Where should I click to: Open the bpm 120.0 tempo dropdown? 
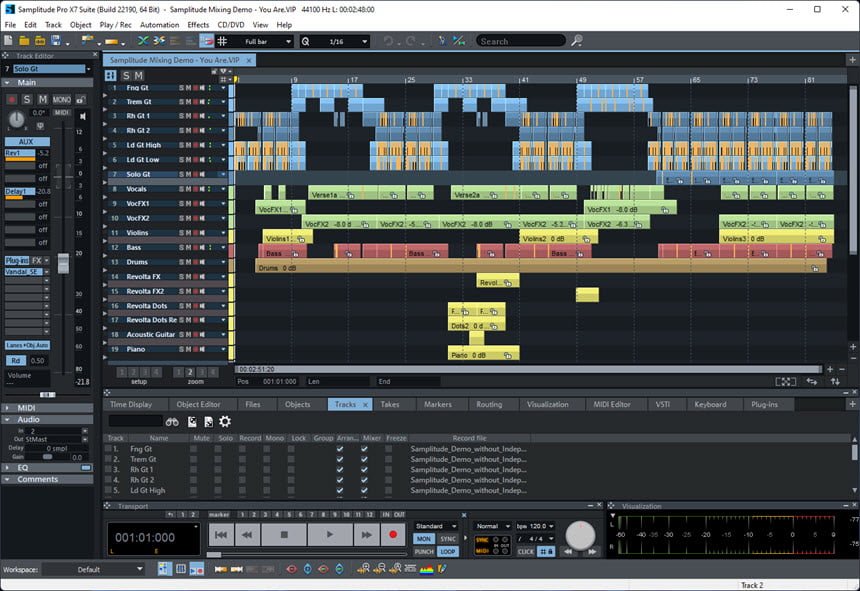551,526
